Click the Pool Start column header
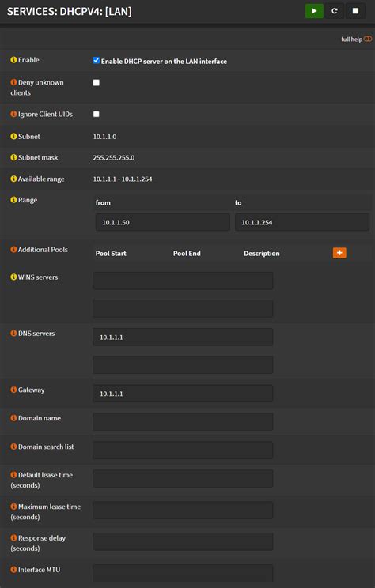The width and height of the screenshot is (375, 588). click(111, 253)
